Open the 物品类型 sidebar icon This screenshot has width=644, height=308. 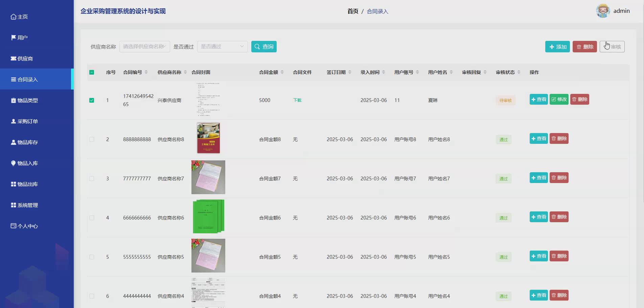click(x=13, y=100)
